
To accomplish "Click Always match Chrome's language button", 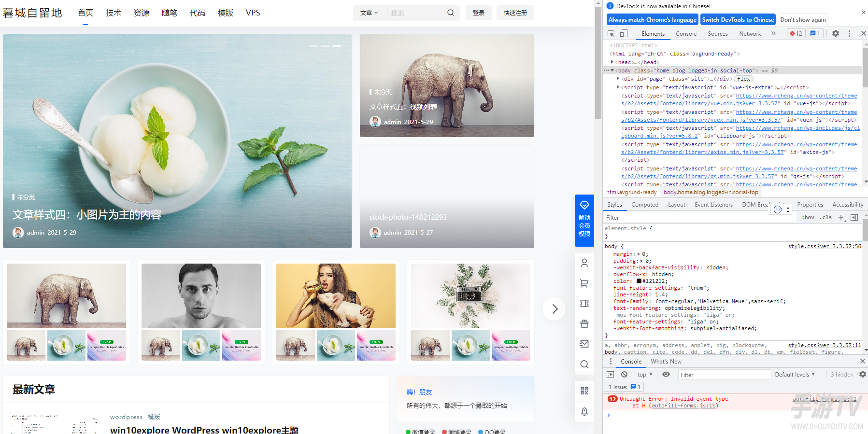I will point(652,20).
